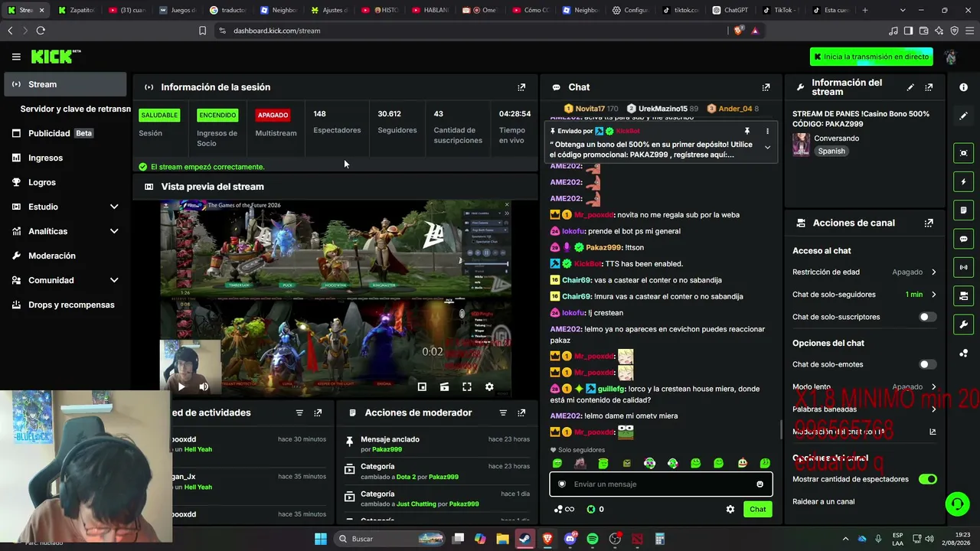Image resolution: width=980 pixels, height=551 pixels.
Task: Click the Spanish language tag
Action: click(831, 152)
